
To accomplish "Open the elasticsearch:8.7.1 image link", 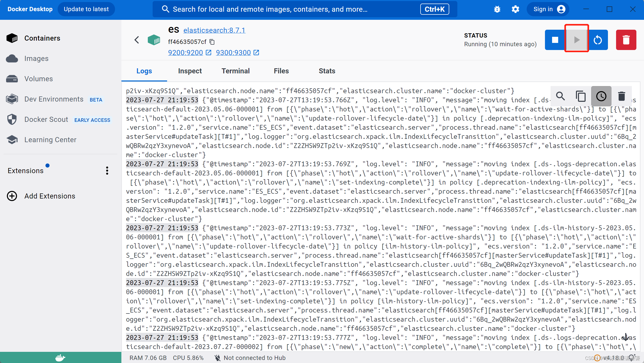I will (214, 30).
